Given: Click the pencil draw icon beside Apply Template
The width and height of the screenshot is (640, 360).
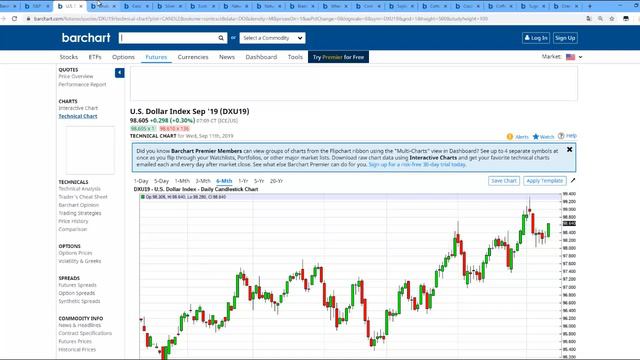Looking at the screenshot, I should (573, 180).
